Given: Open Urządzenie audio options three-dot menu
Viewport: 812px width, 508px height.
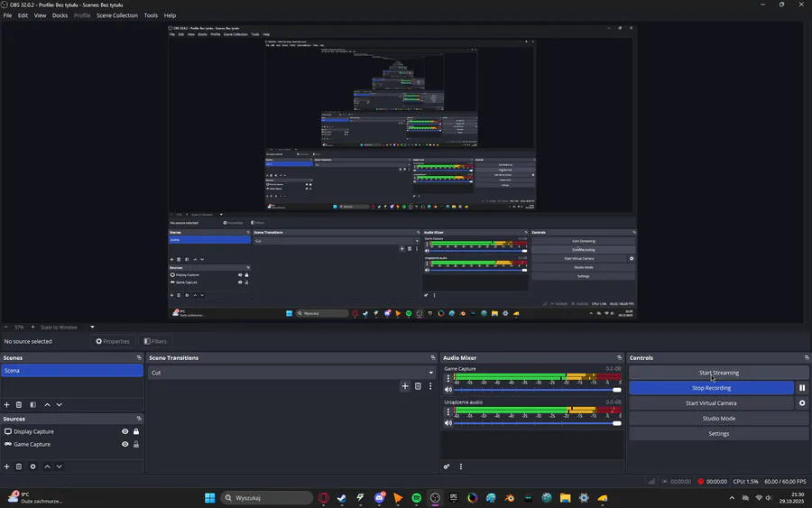Looking at the screenshot, I should point(448,411).
